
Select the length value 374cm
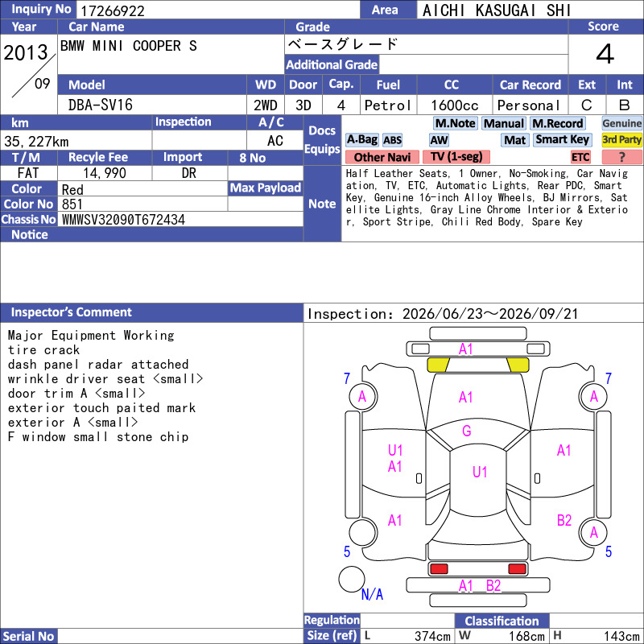432,636
